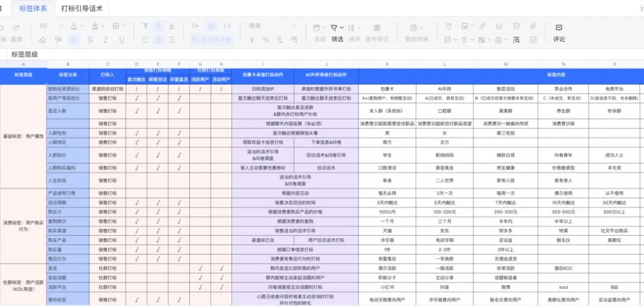Toggle bold formatting
This screenshot has height=306, width=644.
[x=74, y=40]
